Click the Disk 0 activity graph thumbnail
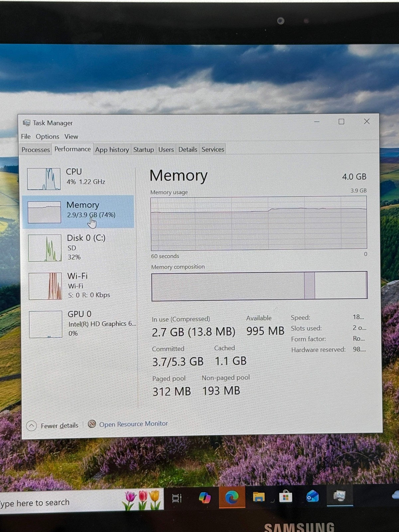Image resolution: width=399 pixels, height=532 pixels. tap(45, 248)
